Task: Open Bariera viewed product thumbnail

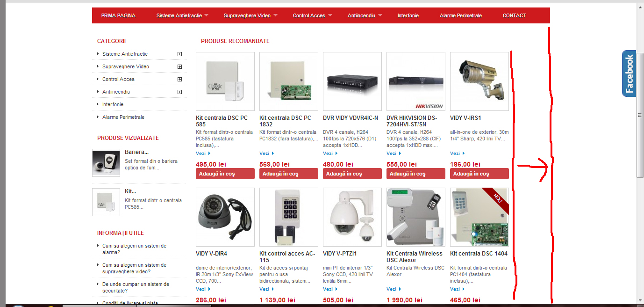Action: pos(106,163)
